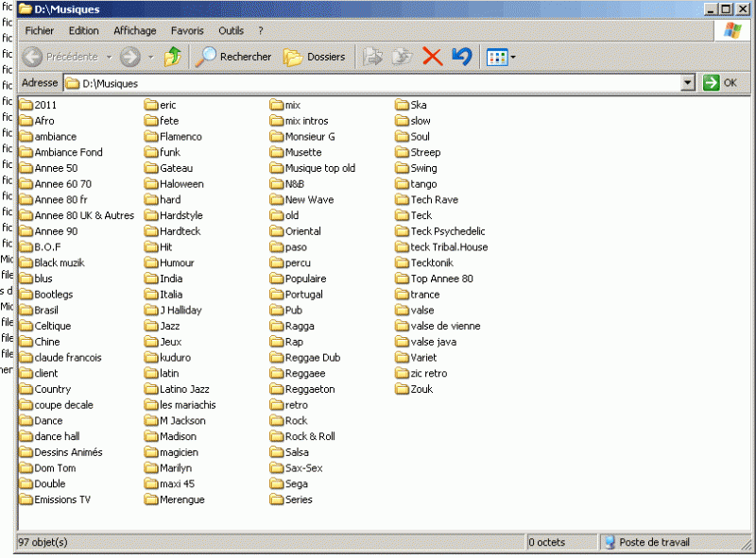Select the Annee 80 UK & Autres folder
Image resolution: width=756 pixels, height=558 pixels.
tap(77, 215)
